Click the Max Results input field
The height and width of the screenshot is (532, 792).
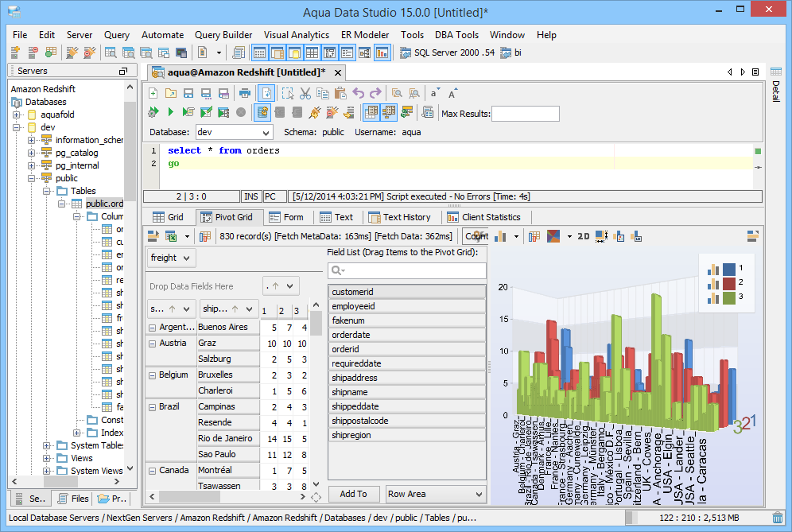pos(526,114)
